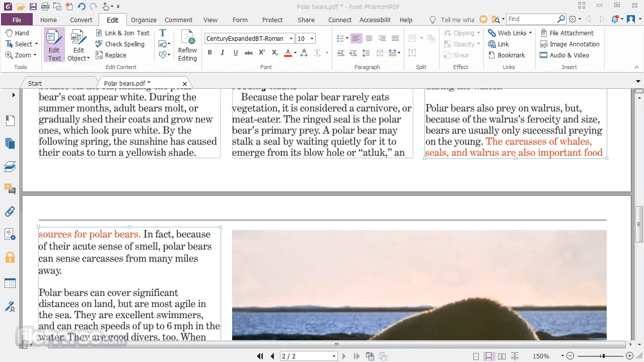This screenshot has height=362, width=644.
Task: Toggle strikethrough formatting
Action: [x=248, y=52]
